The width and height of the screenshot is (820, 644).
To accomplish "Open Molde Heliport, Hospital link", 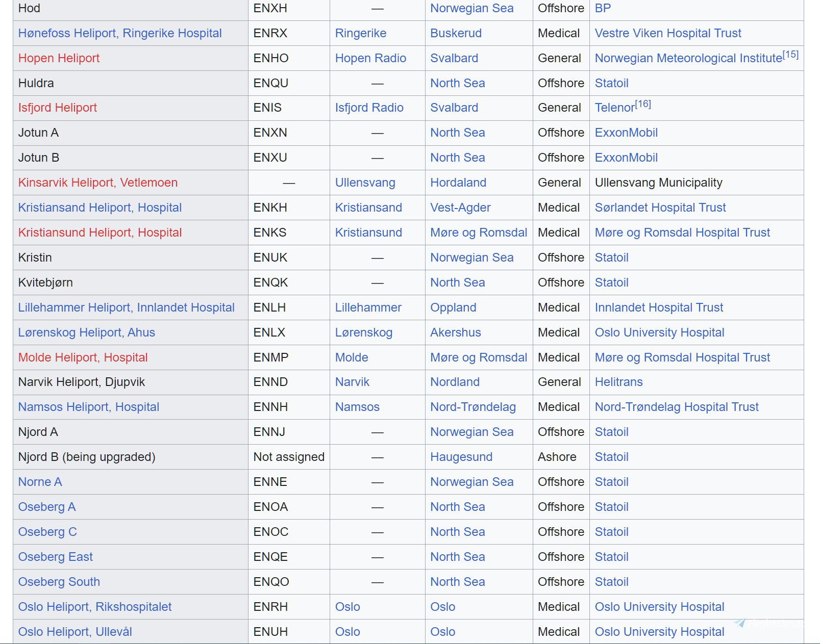I will (83, 357).
